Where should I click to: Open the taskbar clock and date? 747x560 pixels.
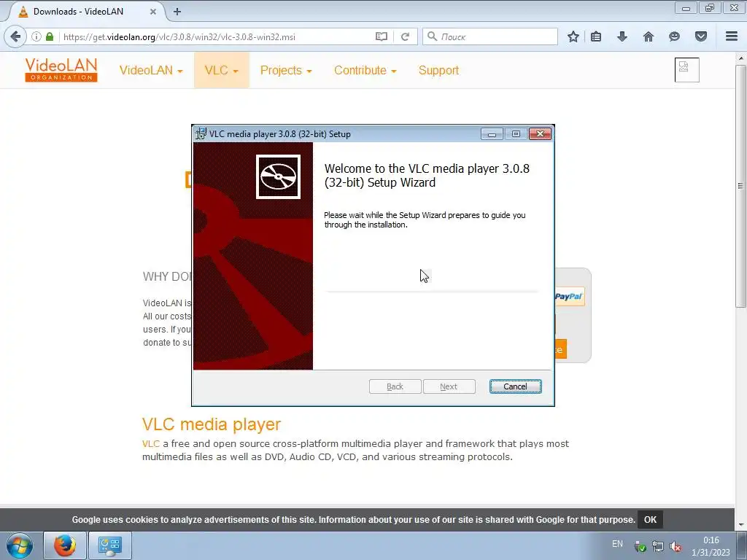click(x=711, y=546)
